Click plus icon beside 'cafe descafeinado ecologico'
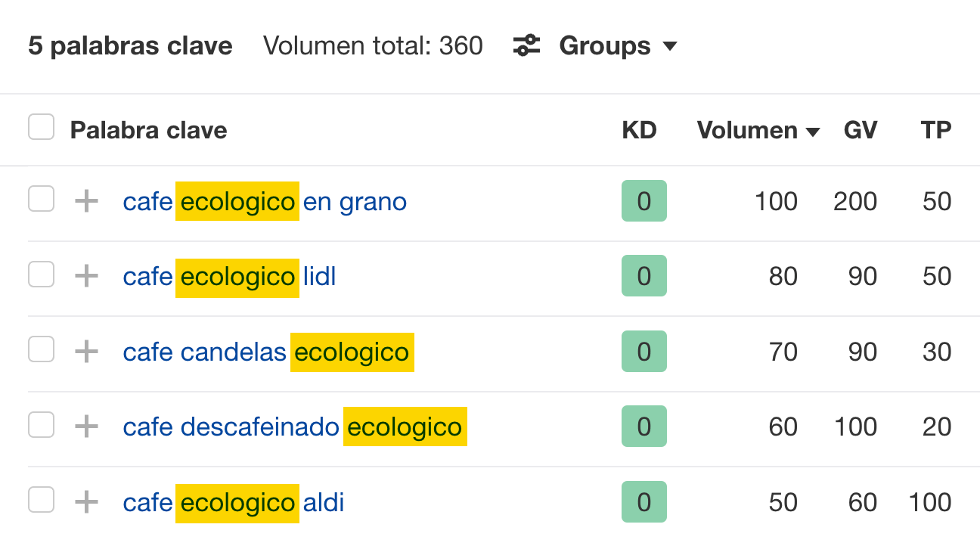 point(87,427)
